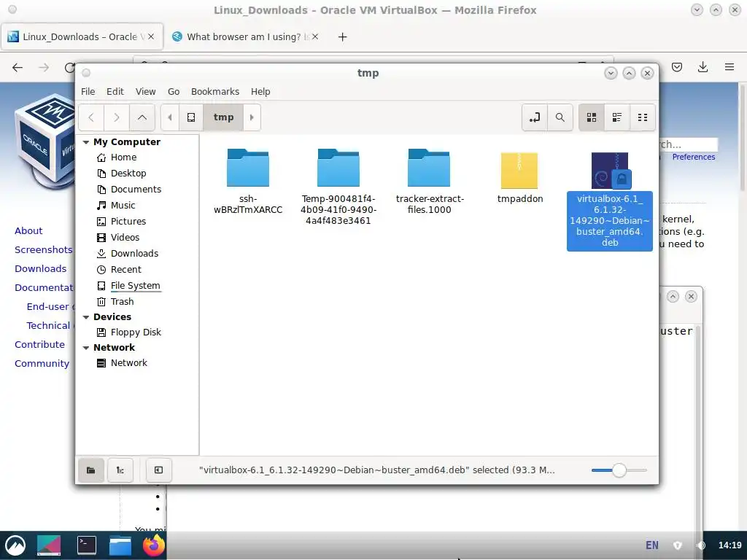
Task: Click the tmp path button
Action: pyautogui.click(x=223, y=117)
